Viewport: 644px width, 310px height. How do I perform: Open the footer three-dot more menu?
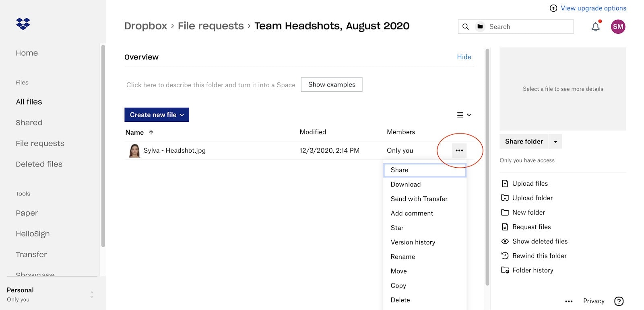coord(569,301)
